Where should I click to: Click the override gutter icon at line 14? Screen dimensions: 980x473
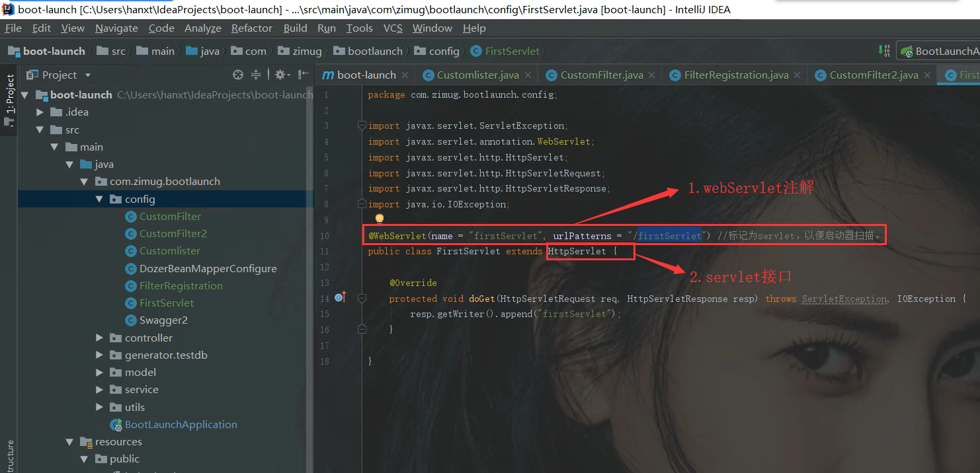tap(340, 298)
